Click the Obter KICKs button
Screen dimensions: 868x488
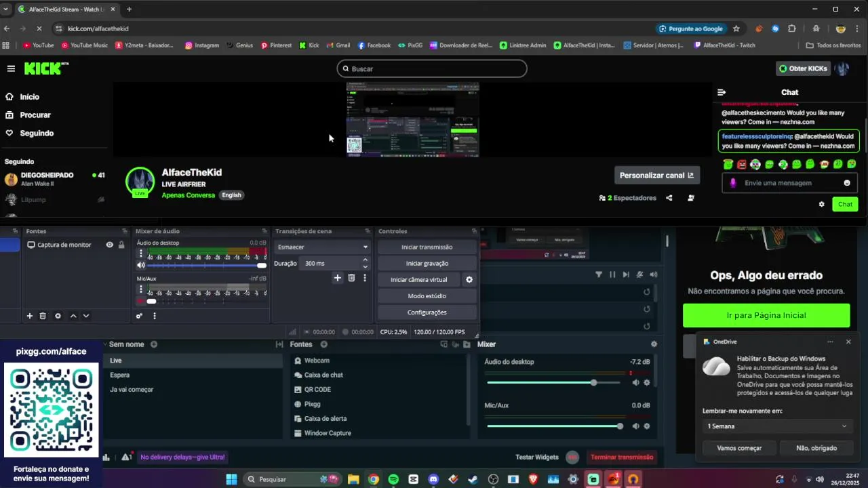click(803, 68)
